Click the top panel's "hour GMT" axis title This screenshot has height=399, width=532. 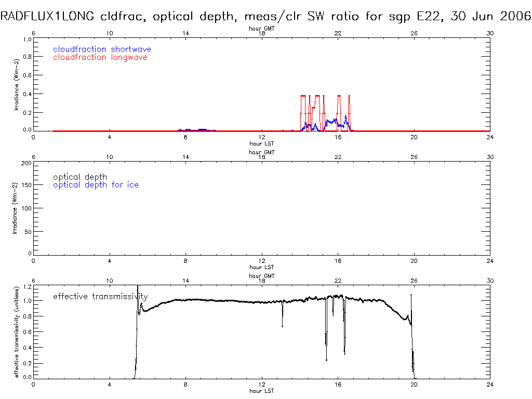tap(262, 29)
